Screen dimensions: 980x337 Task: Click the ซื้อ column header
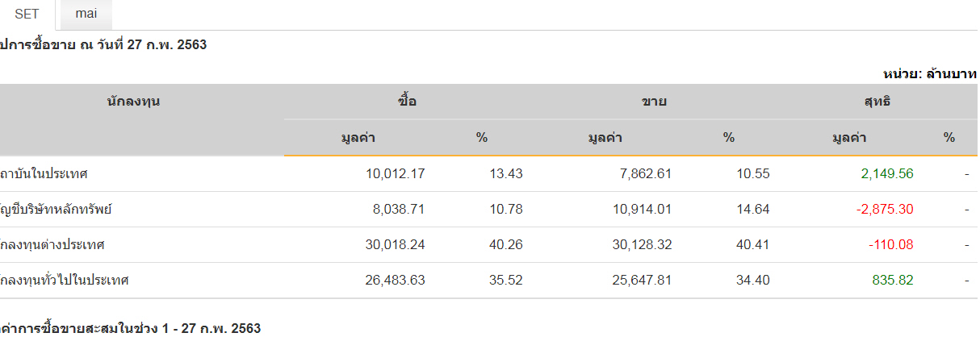pos(408,102)
